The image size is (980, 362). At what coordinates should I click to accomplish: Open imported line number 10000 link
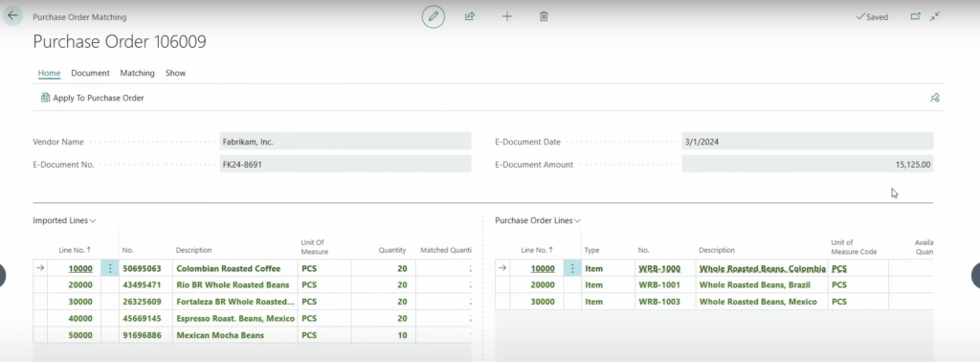(x=80, y=269)
